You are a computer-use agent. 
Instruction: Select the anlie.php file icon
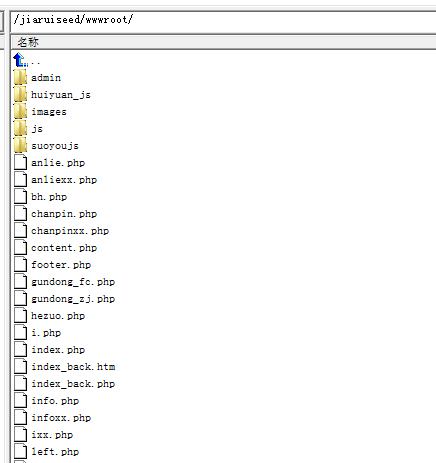[x=20, y=163]
